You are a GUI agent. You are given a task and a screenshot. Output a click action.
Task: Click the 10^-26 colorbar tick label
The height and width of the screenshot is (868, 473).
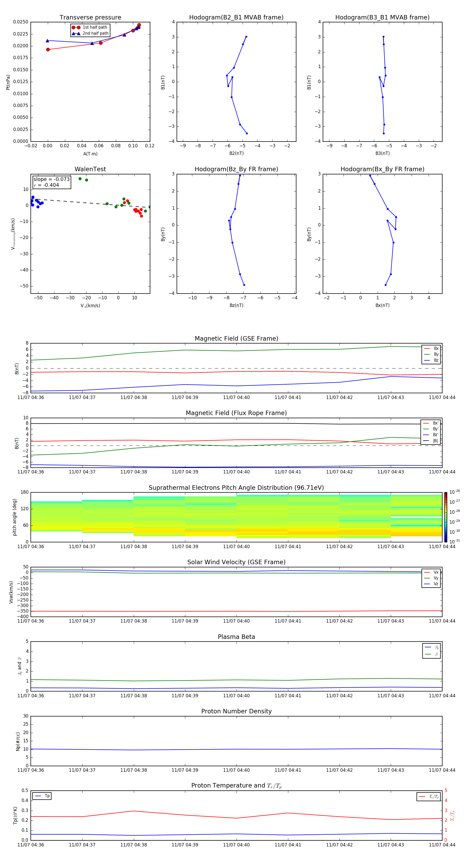pos(455,492)
